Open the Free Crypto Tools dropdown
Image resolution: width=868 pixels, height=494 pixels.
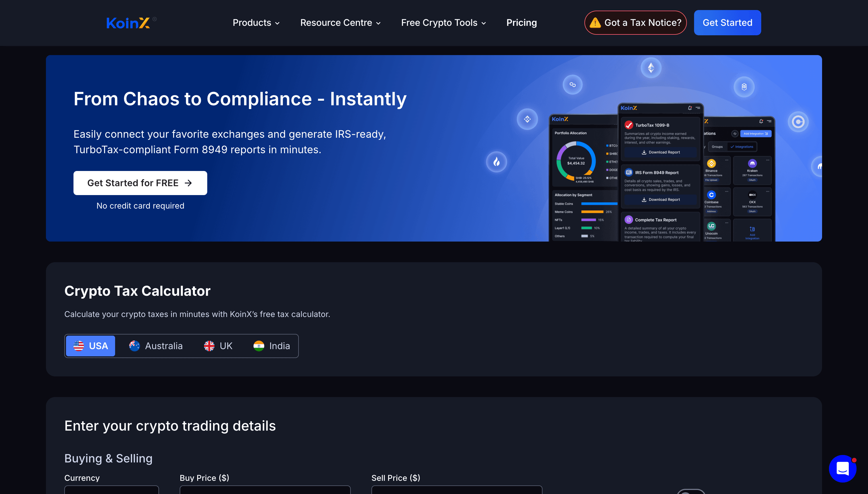click(x=443, y=23)
